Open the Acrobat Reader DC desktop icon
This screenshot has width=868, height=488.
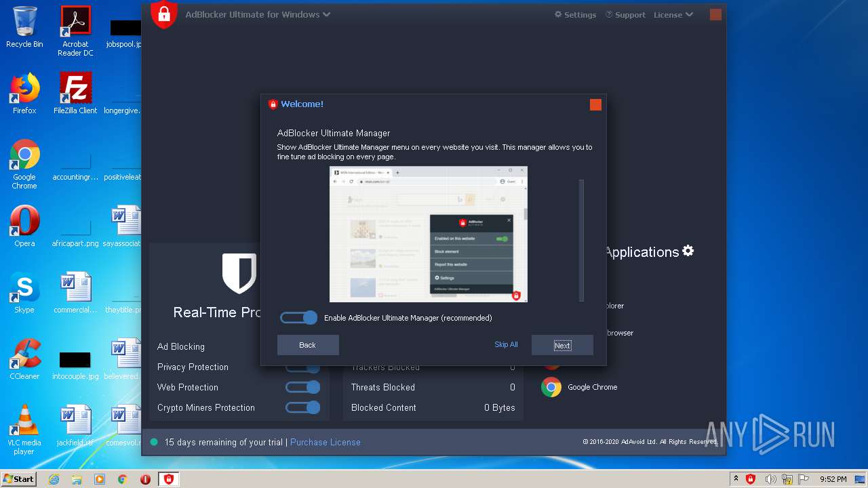click(75, 31)
